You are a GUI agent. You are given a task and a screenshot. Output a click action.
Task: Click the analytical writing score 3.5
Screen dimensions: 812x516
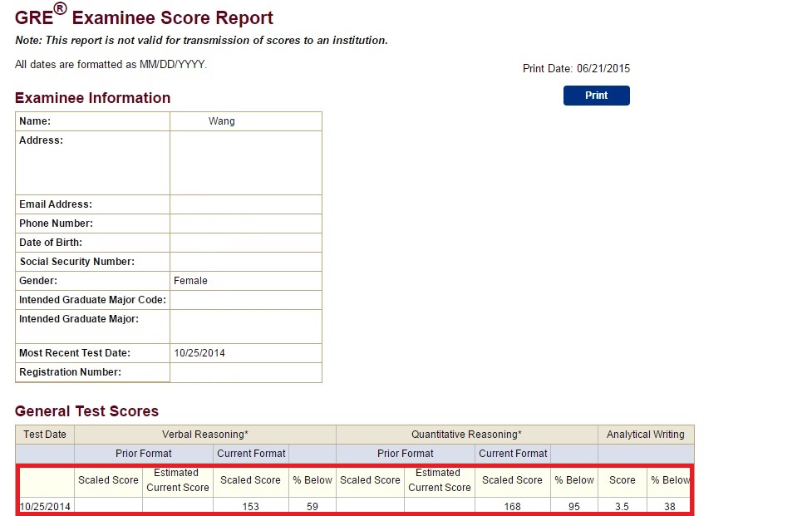click(622, 506)
